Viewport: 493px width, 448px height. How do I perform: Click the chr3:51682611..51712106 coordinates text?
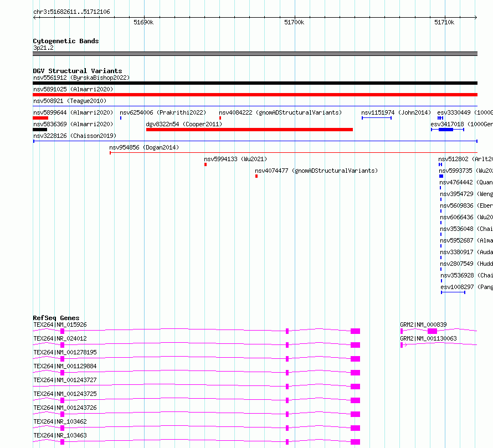(x=71, y=12)
